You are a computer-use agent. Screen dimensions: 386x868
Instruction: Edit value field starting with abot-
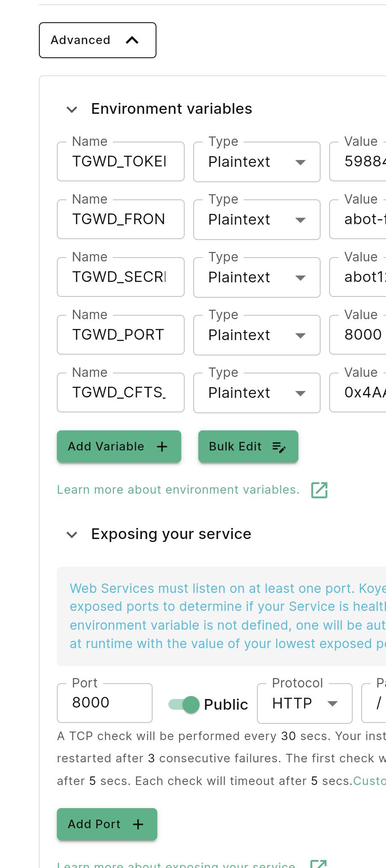pyautogui.click(x=358, y=219)
